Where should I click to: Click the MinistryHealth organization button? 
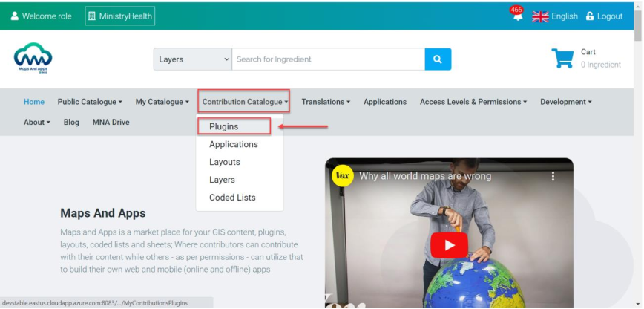click(120, 16)
